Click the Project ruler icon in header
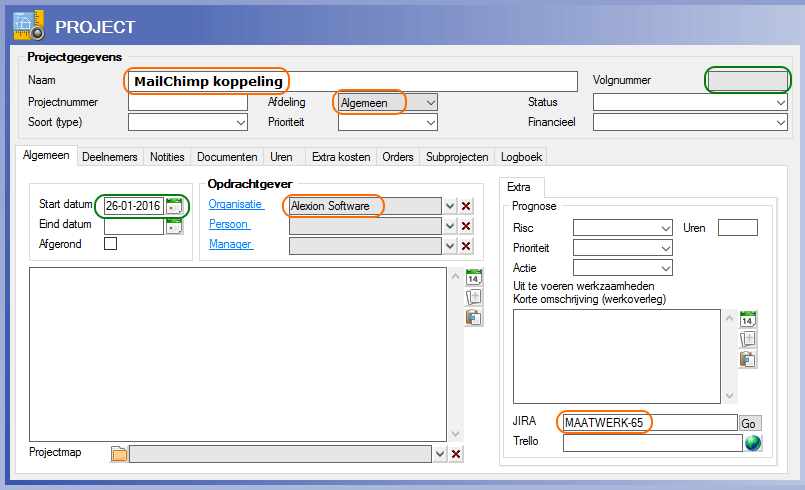 click(28, 25)
